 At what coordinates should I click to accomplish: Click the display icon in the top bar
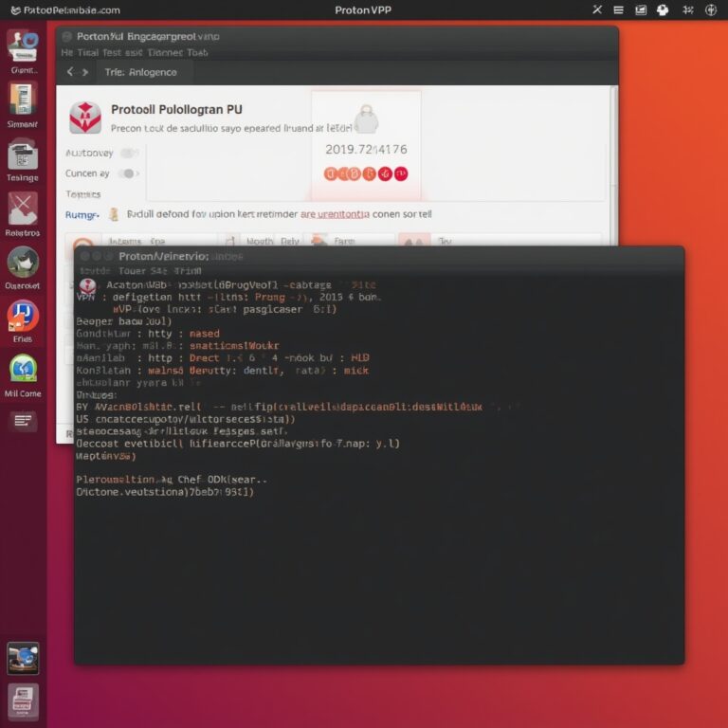coord(641,9)
